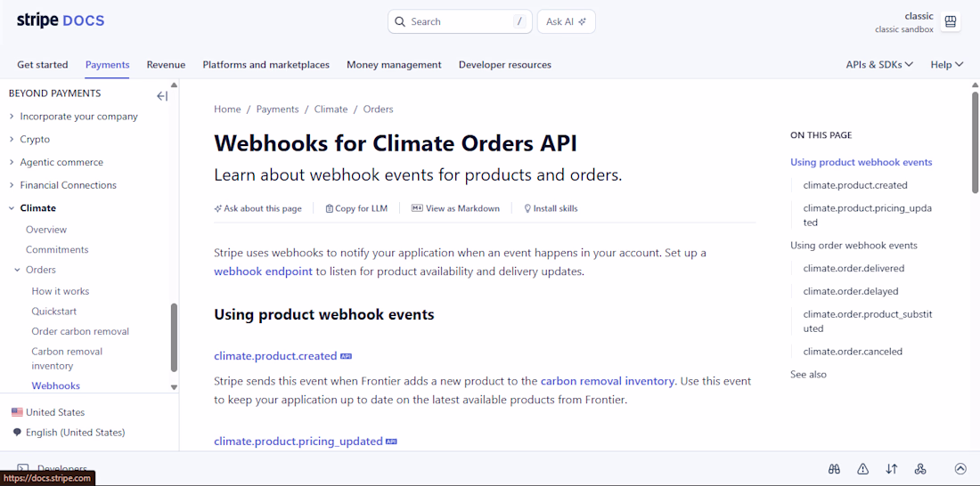Follow the webhook endpoint link

point(263,271)
